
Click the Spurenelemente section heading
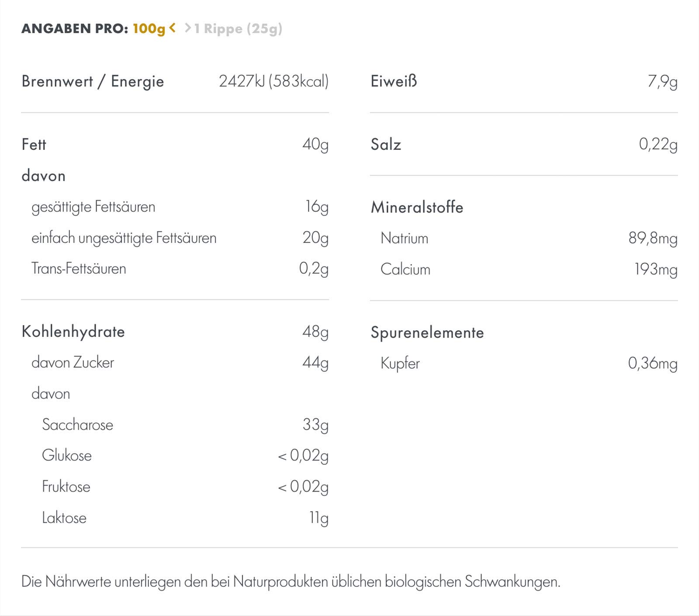point(427,332)
